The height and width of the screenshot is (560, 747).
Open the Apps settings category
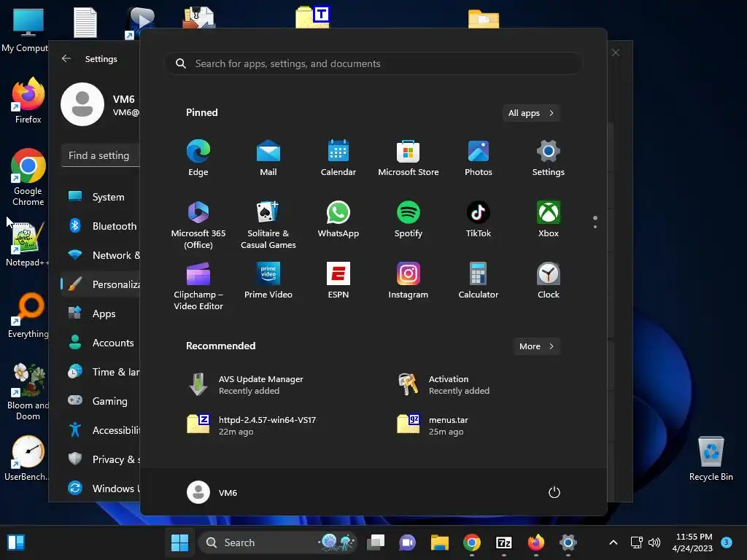[x=100, y=314]
